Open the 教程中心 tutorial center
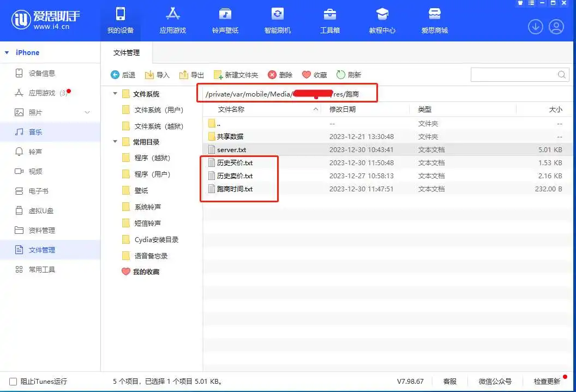The image size is (576, 392). click(382, 14)
